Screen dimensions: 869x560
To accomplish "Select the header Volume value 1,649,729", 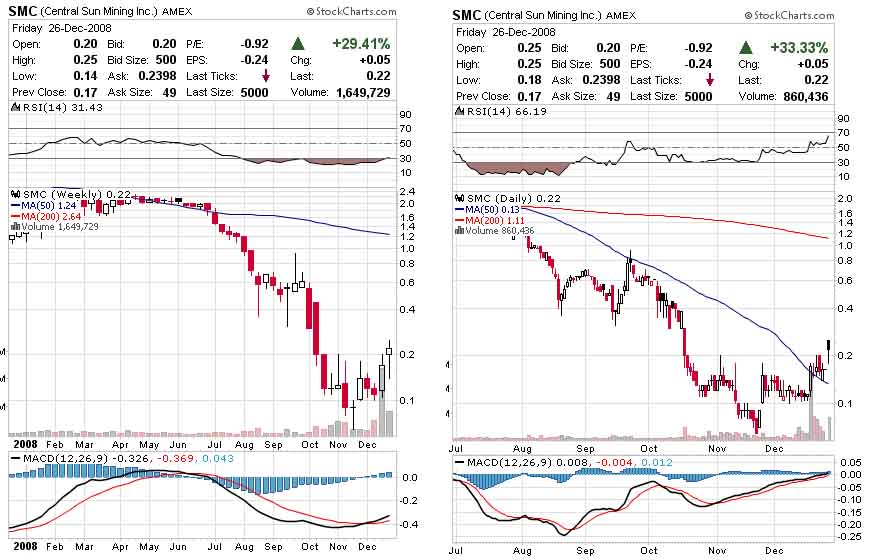I will pyautogui.click(x=363, y=93).
